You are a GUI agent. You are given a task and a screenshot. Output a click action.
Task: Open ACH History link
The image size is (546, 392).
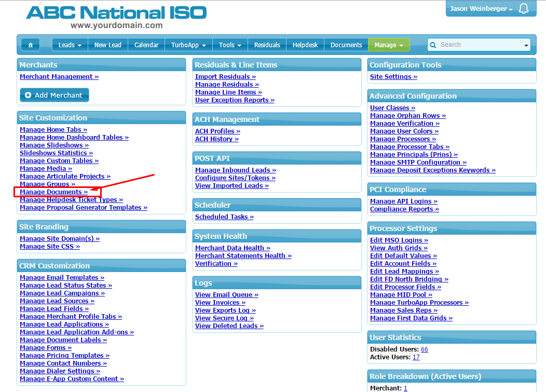pos(216,139)
